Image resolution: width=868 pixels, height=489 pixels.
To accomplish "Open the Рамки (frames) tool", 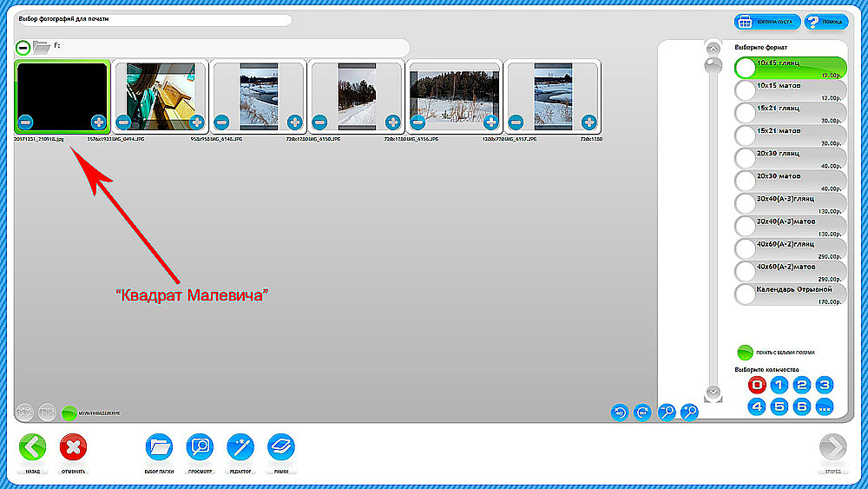I will point(280,447).
